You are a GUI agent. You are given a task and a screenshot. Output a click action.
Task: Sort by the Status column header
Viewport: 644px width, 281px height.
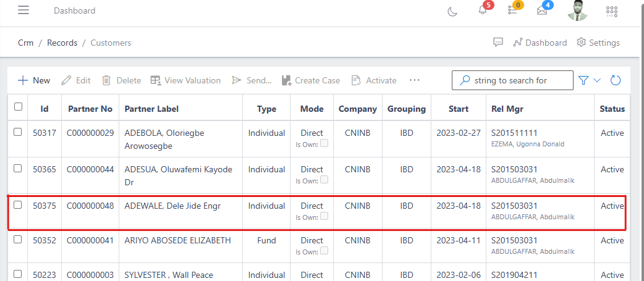click(612, 109)
